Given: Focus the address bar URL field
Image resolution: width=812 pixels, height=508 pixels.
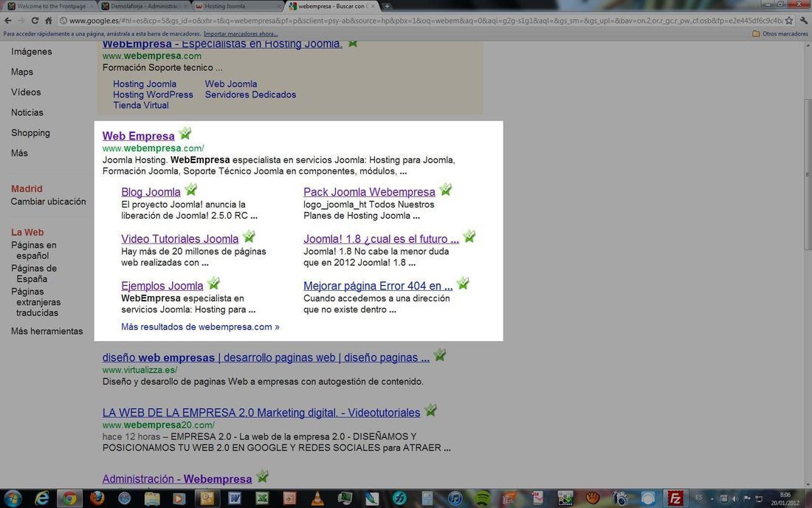Looking at the screenshot, I should [x=424, y=21].
